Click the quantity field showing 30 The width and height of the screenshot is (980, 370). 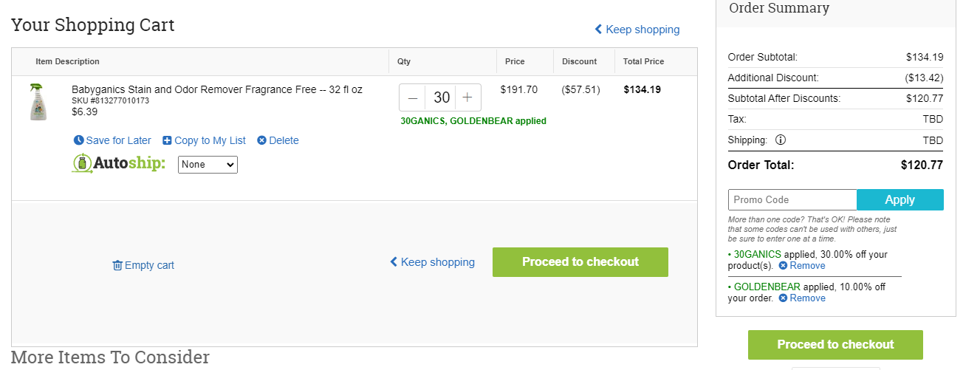(441, 97)
